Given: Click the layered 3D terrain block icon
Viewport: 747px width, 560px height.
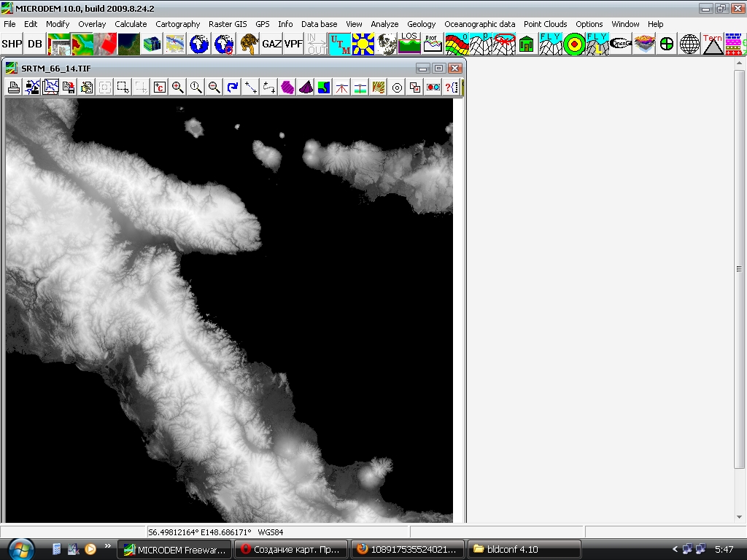Looking at the screenshot, I should coord(644,44).
